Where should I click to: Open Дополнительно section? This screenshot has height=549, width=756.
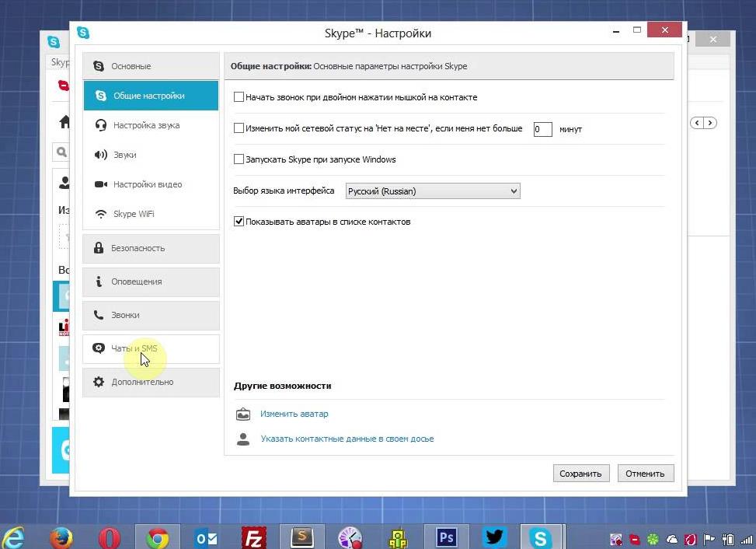151,382
